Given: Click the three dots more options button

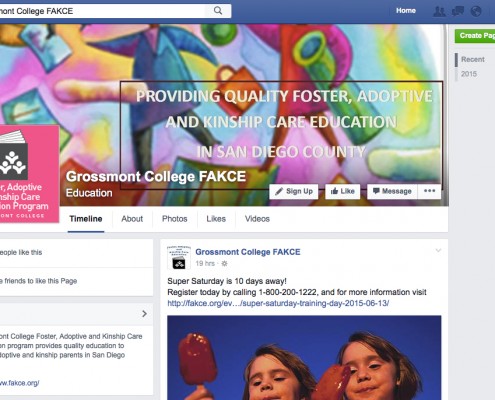Looking at the screenshot, I should click(429, 191).
